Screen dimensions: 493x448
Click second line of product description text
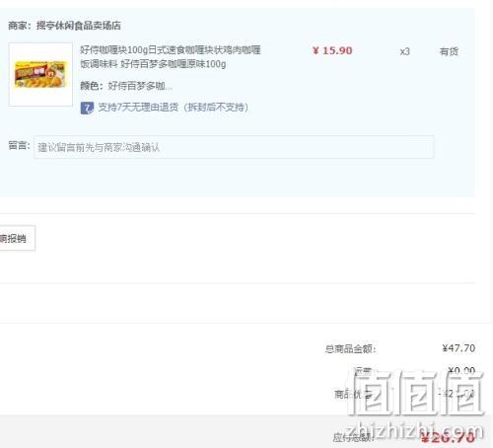(x=153, y=64)
